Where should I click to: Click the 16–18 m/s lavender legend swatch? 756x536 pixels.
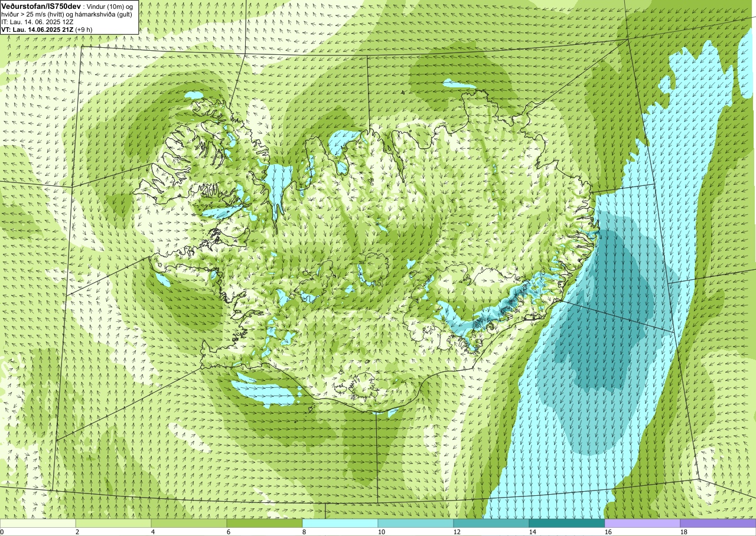pos(643,523)
